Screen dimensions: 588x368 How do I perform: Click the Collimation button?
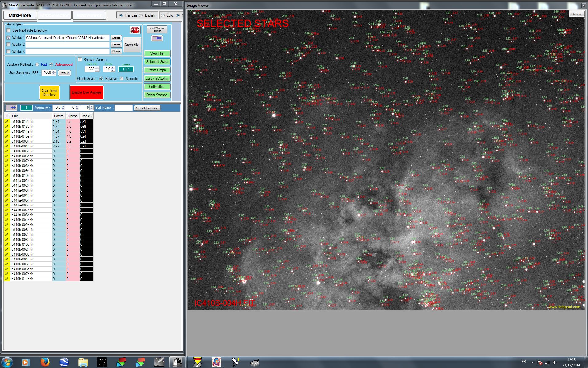(x=157, y=87)
